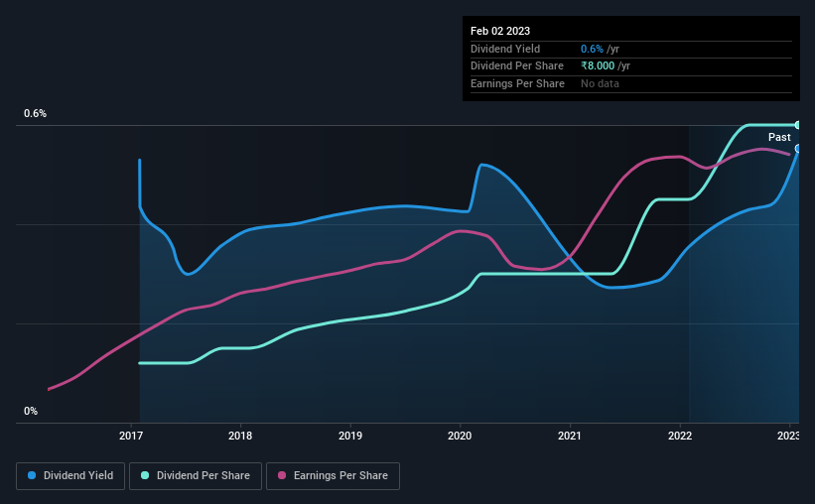The height and width of the screenshot is (504, 815).
Task: Toggle the Dividend Yield legend button
Action: [x=70, y=475]
